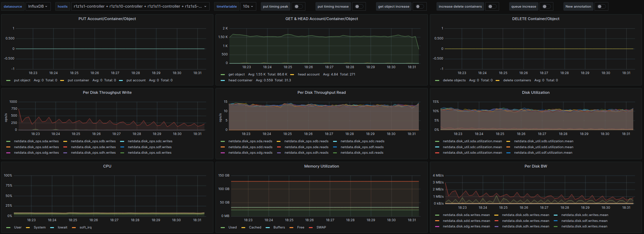
Task: Toggle the put timing peak annotation switch
Action: [x=298, y=7]
